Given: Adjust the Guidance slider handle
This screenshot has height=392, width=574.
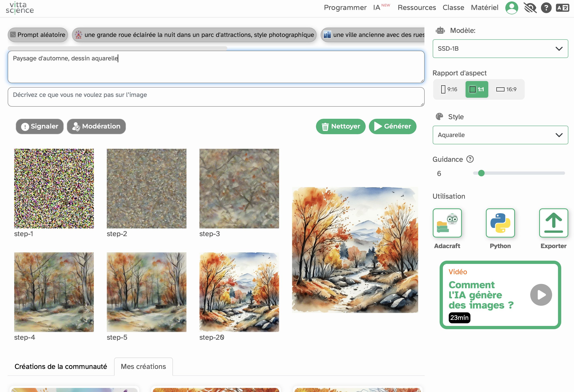Looking at the screenshot, I should point(481,173).
